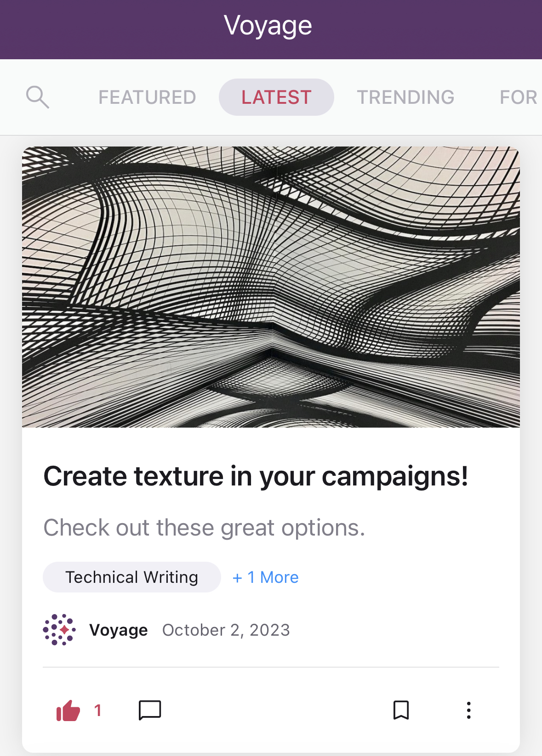542x756 pixels.
Task: Click the author name Voyage
Action: [118, 630]
